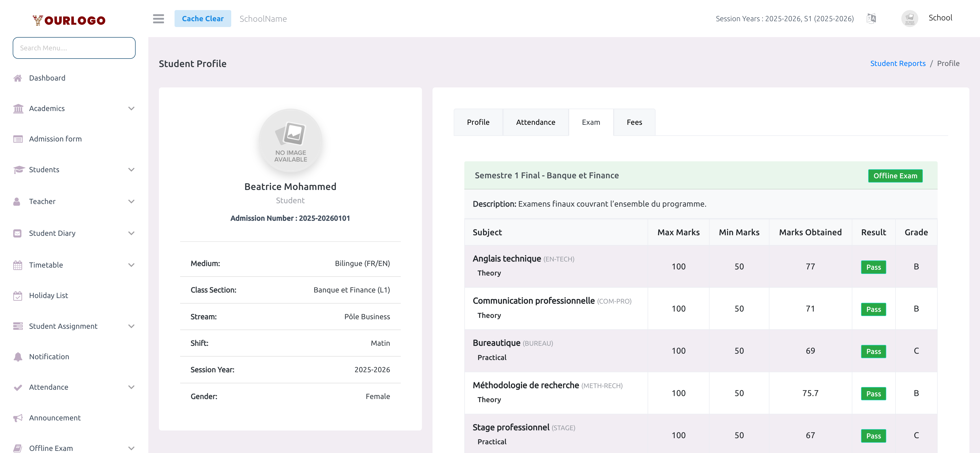
Task: Open the sidebar hamburger menu icon
Action: point(158,19)
